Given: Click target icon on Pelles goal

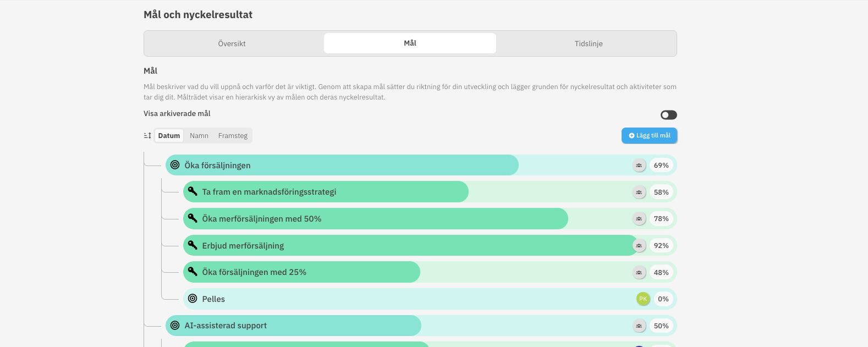Looking at the screenshot, I should 193,299.
